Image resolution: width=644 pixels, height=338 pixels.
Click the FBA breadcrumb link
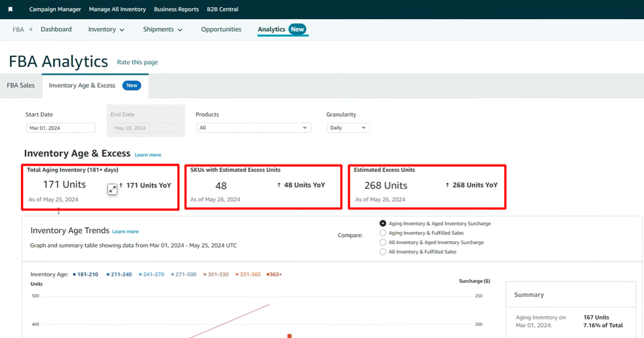tap(18, 29)
